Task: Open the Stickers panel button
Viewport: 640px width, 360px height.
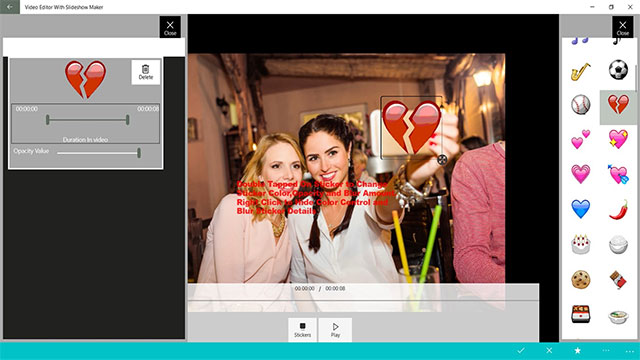Action: (302, 330)
